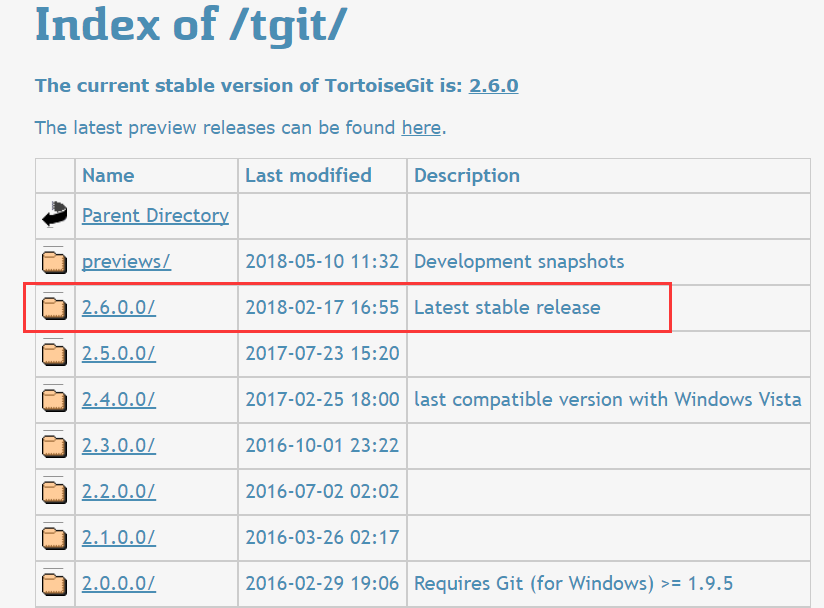Open the 2.6.0 stable version link

point(493,85)
